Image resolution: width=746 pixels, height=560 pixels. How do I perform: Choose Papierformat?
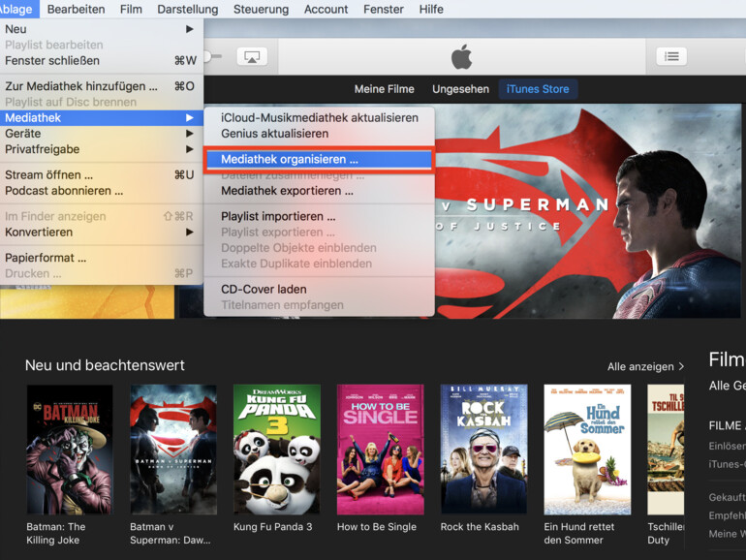click(x=102, y=258)
